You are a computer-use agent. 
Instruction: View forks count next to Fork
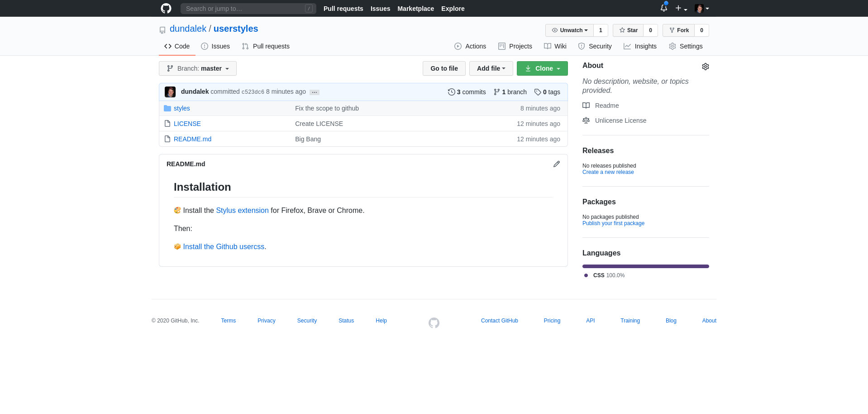pyautogui.click(x=701, y=30)
